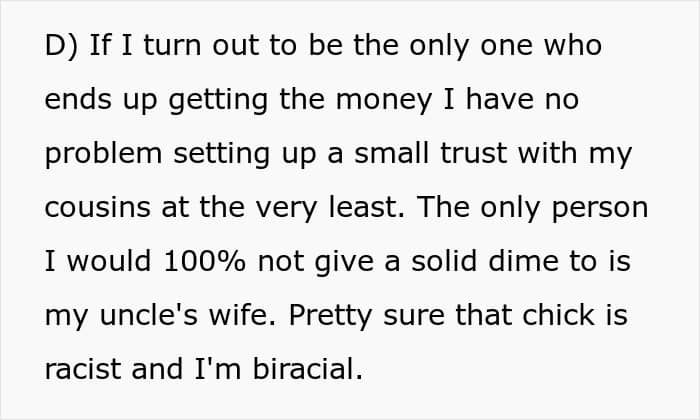Click the word "chick"
The image size is (700, 420).
(543, 316)
